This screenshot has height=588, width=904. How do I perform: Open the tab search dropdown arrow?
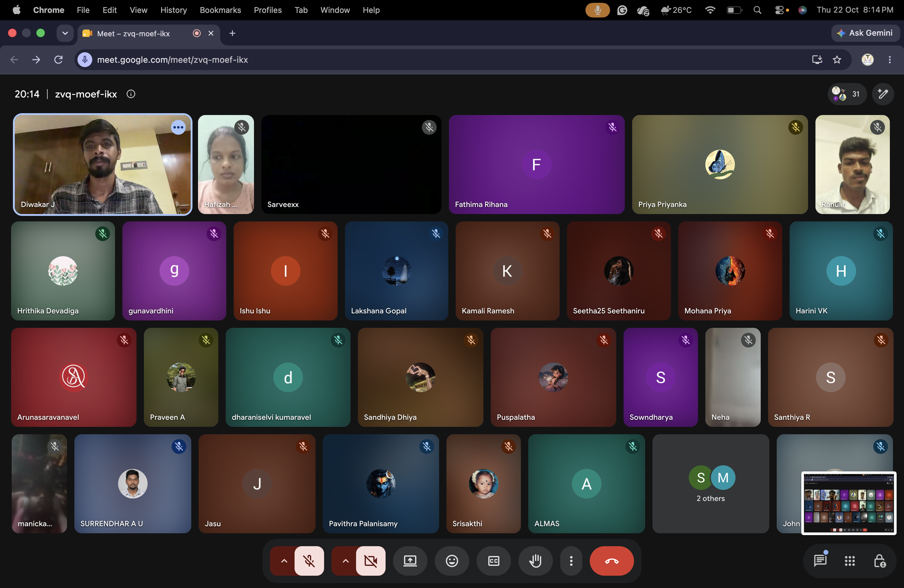click(x=65, y=34)
